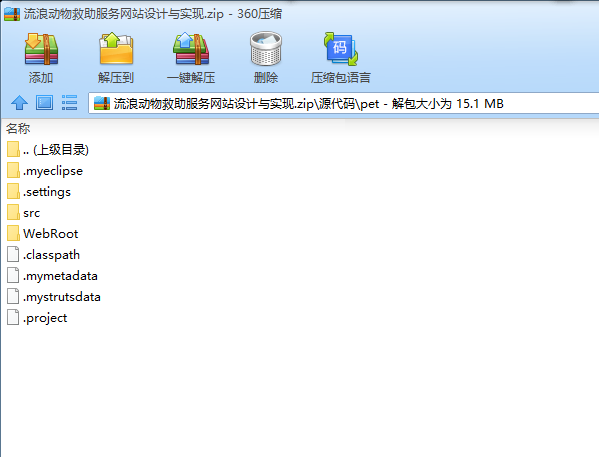Select the '.. (上级目录)' entry text
The height and width of the screenshot is (457, 599).
point(56,150)
